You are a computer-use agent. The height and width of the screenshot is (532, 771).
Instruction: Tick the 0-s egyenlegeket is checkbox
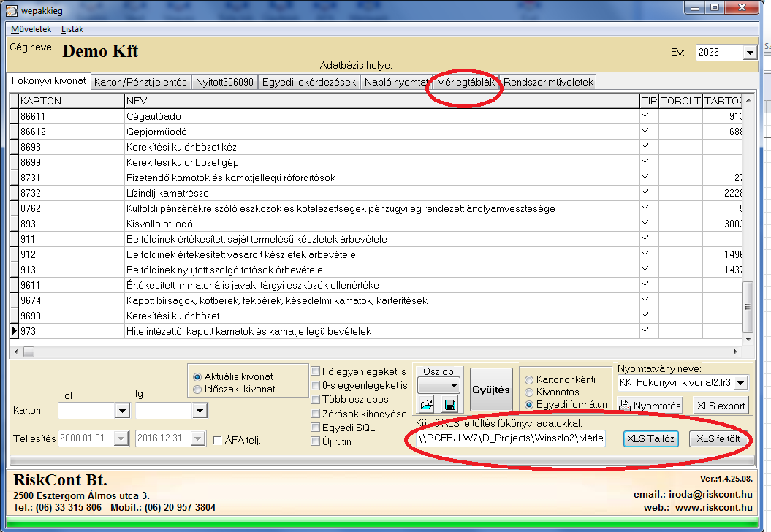[x=316, y=385]
